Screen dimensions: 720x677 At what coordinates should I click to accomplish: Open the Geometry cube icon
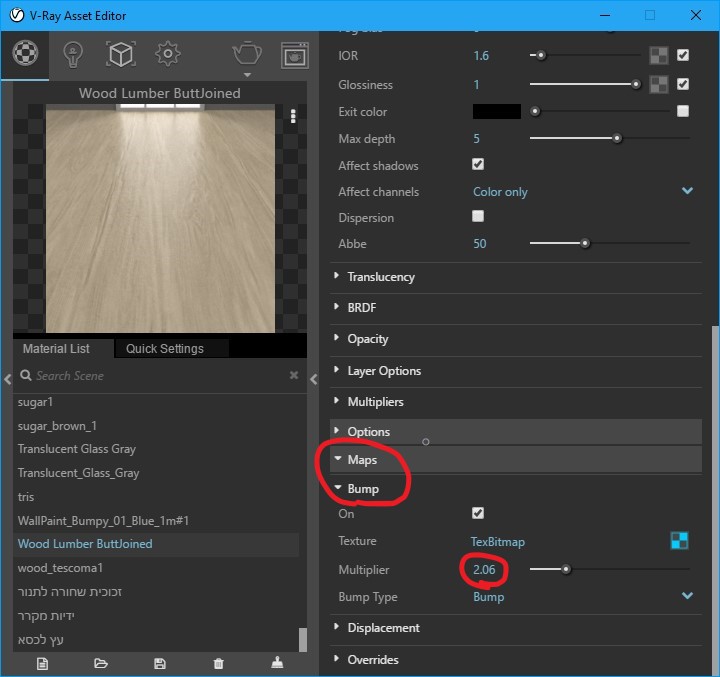click(x=121, y=54)
